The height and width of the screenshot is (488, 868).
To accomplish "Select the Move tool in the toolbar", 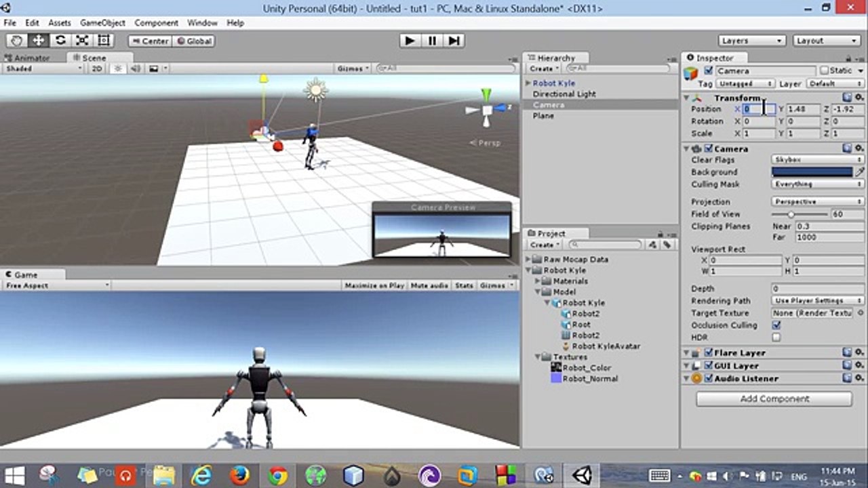I will click(x=38, y=41).
